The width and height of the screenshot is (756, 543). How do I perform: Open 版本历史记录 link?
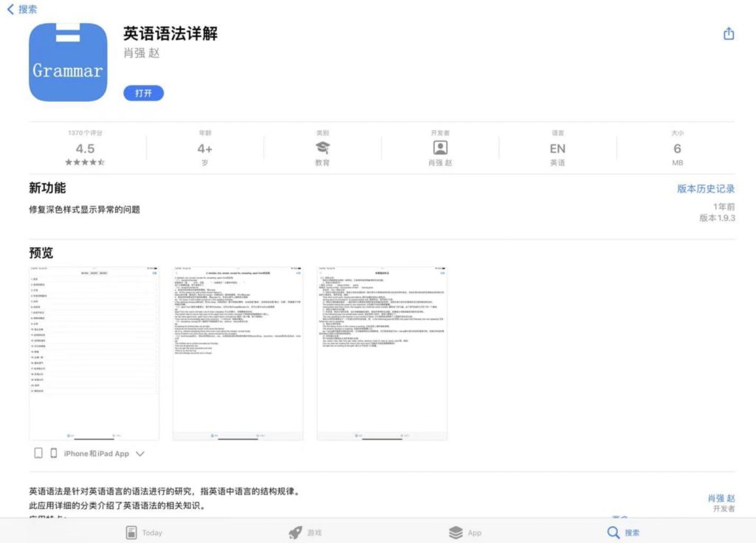[706, 189]
